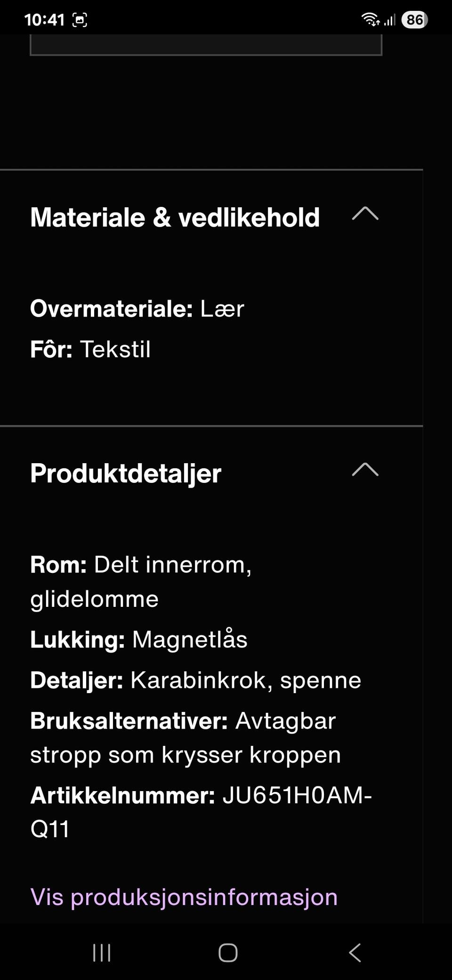
Task: Tap the Fôr: Tekstil line
Action: click(90, 350)
